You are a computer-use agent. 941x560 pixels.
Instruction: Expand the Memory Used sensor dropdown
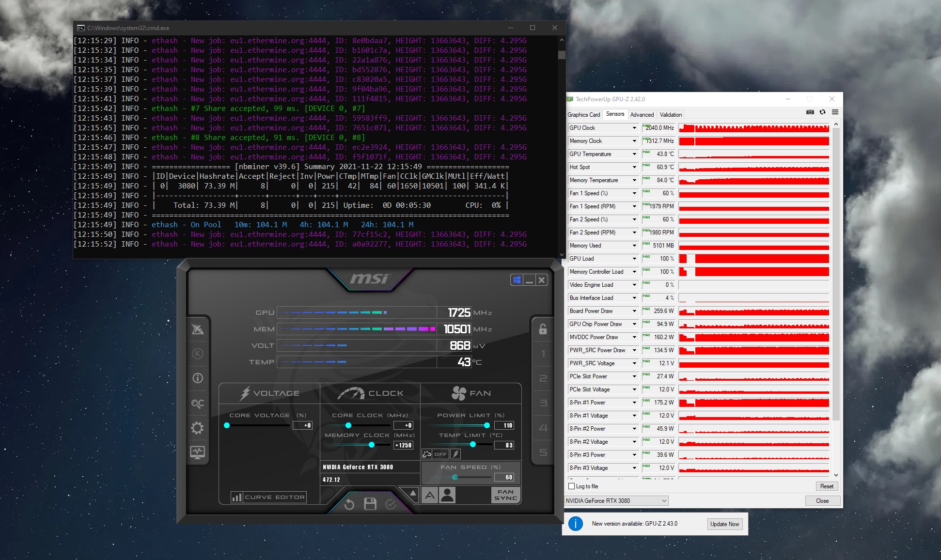(x=634, y=246)
